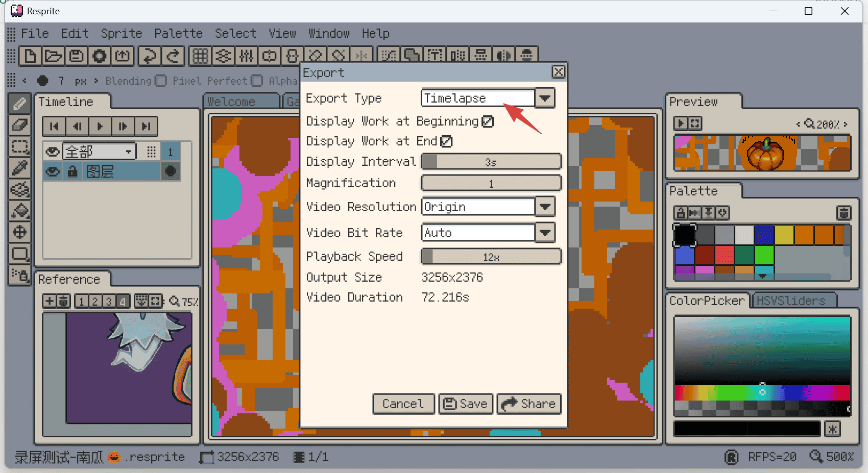868x473 pixels.
Task: Activate the Spray can tool
Action: [x=20, y=276]
